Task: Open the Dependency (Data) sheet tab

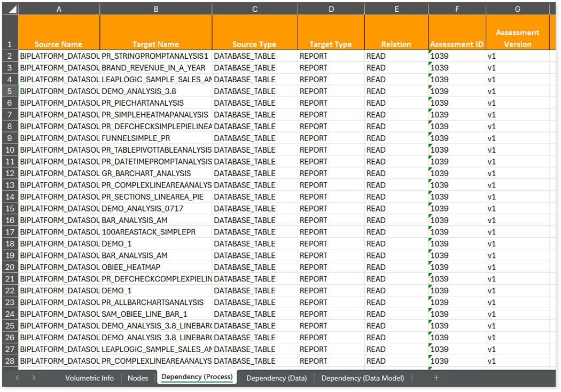Action: (x=276, y=378)
